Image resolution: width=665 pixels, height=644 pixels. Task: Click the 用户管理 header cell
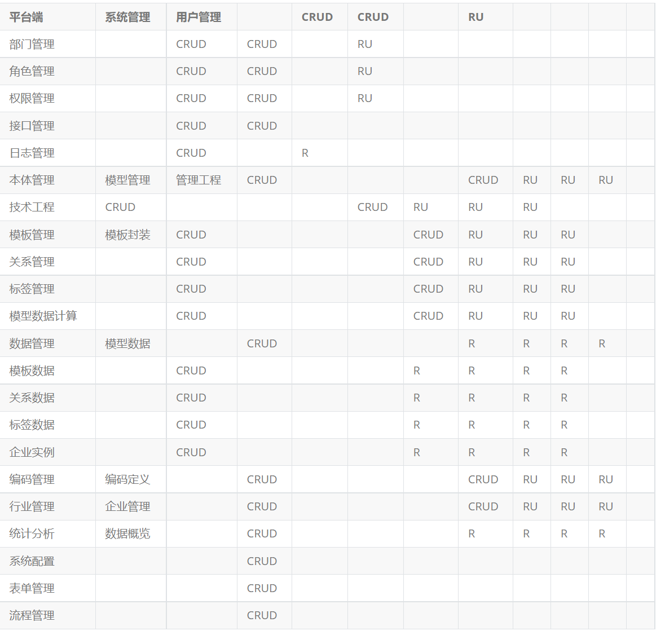198,17
